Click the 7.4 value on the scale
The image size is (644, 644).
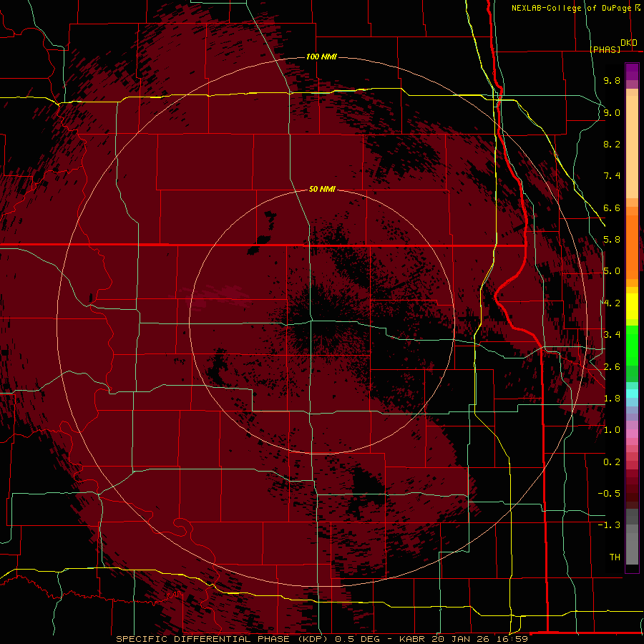[612, 176]
